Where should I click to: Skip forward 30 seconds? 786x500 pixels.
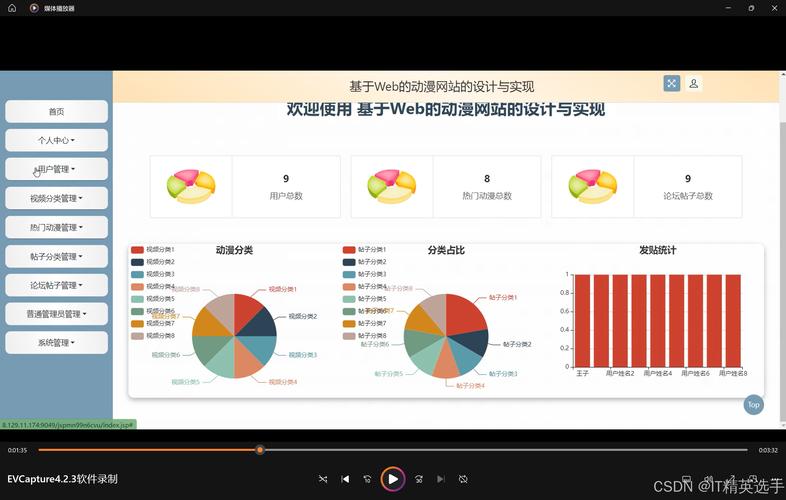point(419,479)
